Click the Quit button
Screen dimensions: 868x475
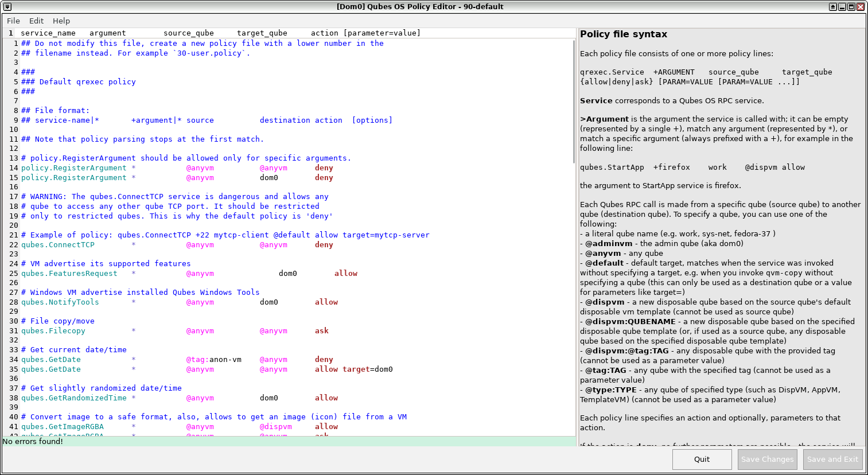[x=702, y=459]
